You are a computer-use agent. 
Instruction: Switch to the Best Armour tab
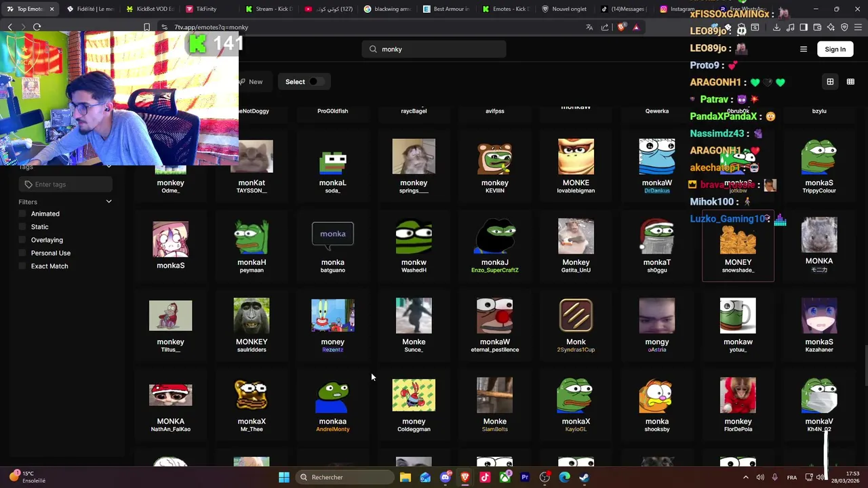(x=446, y=9)
